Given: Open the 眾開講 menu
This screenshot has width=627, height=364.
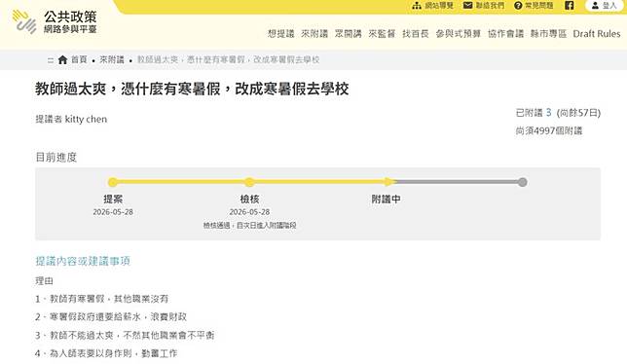Looking at the screenshot, I should click(x=348, y=33).
